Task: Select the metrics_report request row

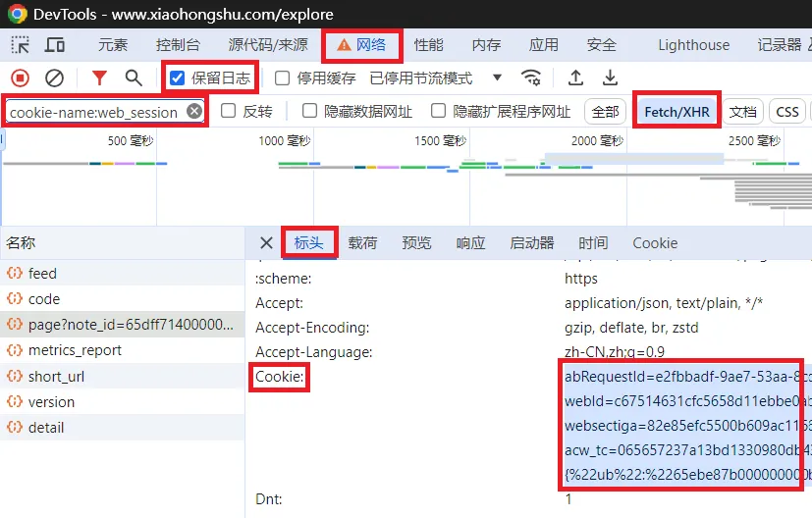Action: point(122,350)
